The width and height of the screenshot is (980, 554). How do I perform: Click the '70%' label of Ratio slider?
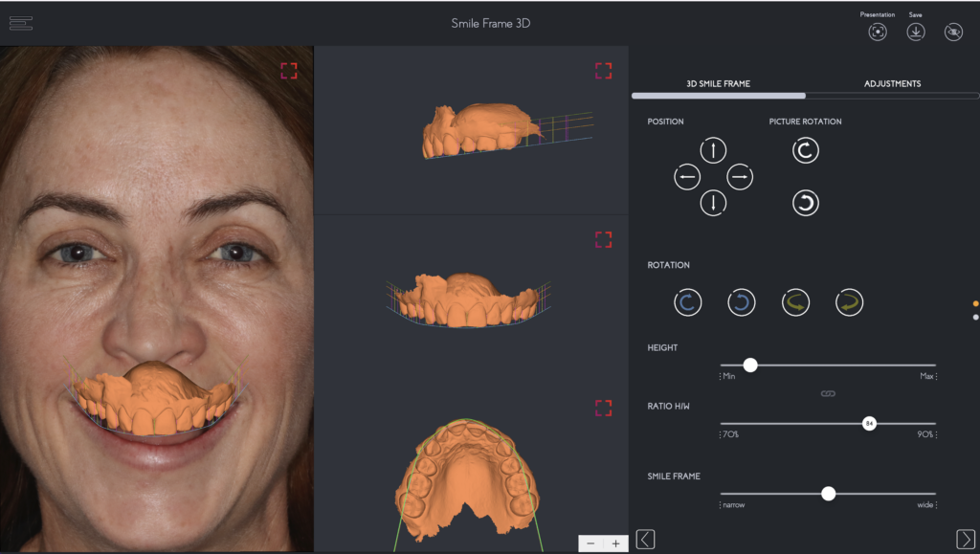pos(730,434)
